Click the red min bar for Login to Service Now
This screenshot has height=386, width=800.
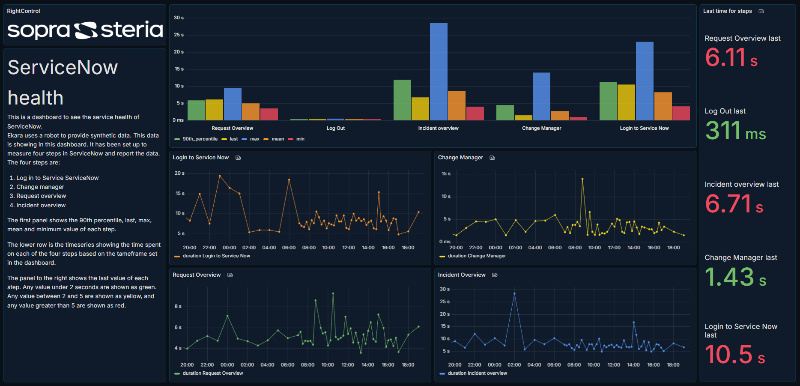click(681, 113)
